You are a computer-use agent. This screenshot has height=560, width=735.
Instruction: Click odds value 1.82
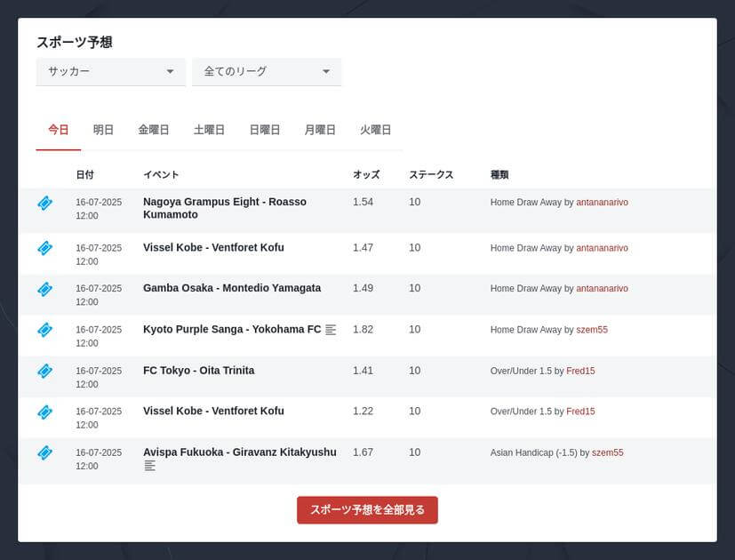pos(363,329)
